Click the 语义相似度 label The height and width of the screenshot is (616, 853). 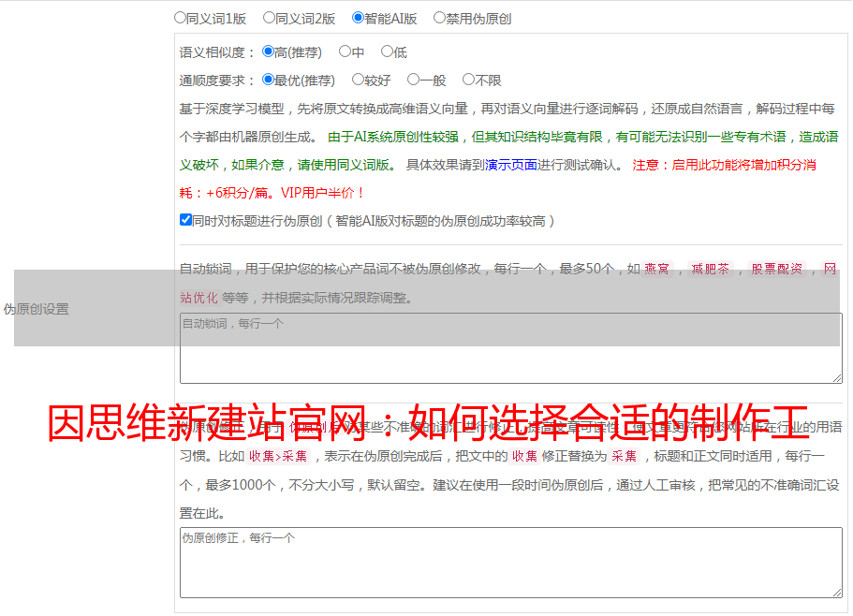tap(217, 52)
